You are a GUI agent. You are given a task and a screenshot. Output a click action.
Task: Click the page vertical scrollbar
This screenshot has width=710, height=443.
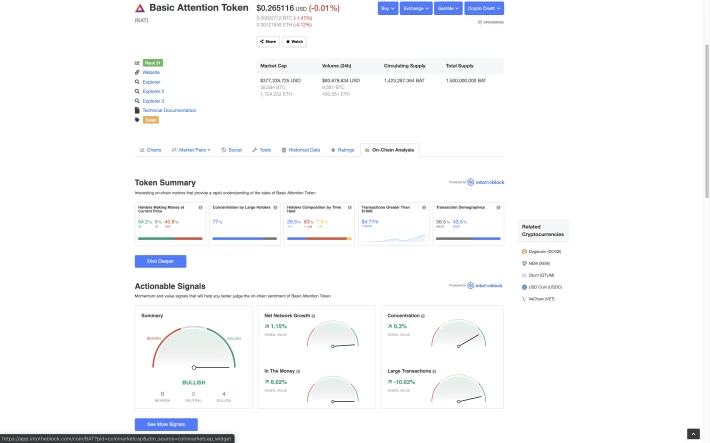pos(707,121)
